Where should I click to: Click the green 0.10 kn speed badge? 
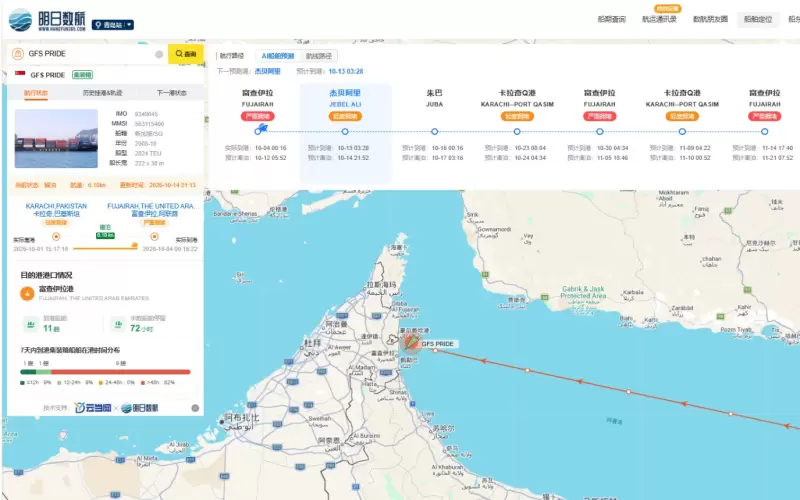pos(105,235)
